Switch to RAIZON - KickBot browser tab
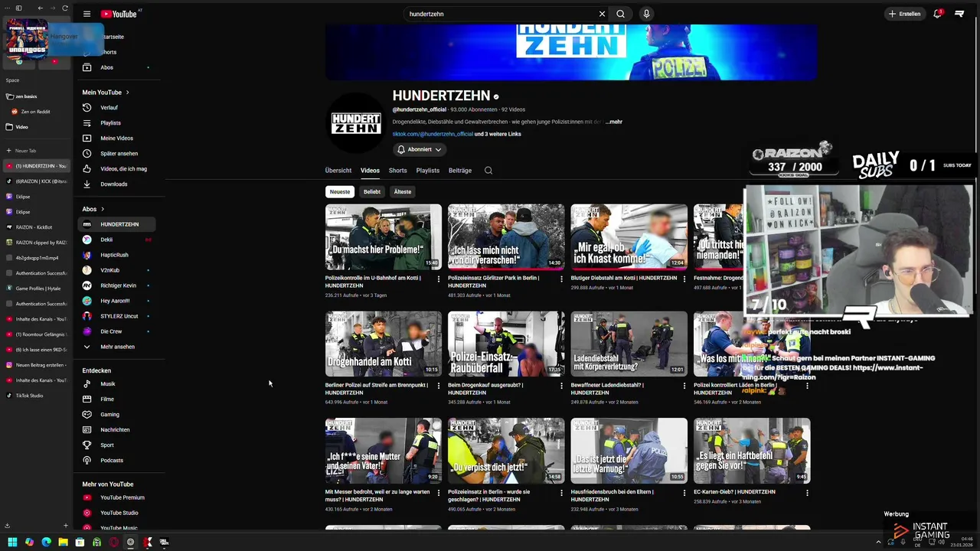This screenshot has height=551, width=980. coord(36,227)
